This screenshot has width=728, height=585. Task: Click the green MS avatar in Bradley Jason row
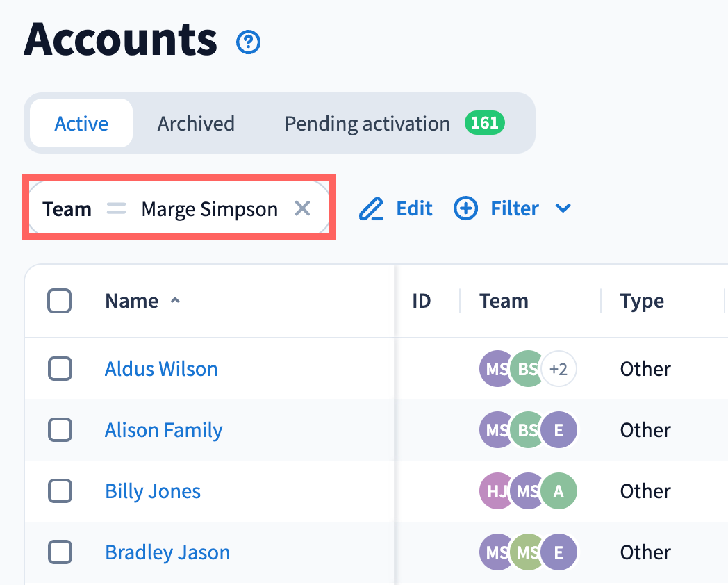[527, 552]
